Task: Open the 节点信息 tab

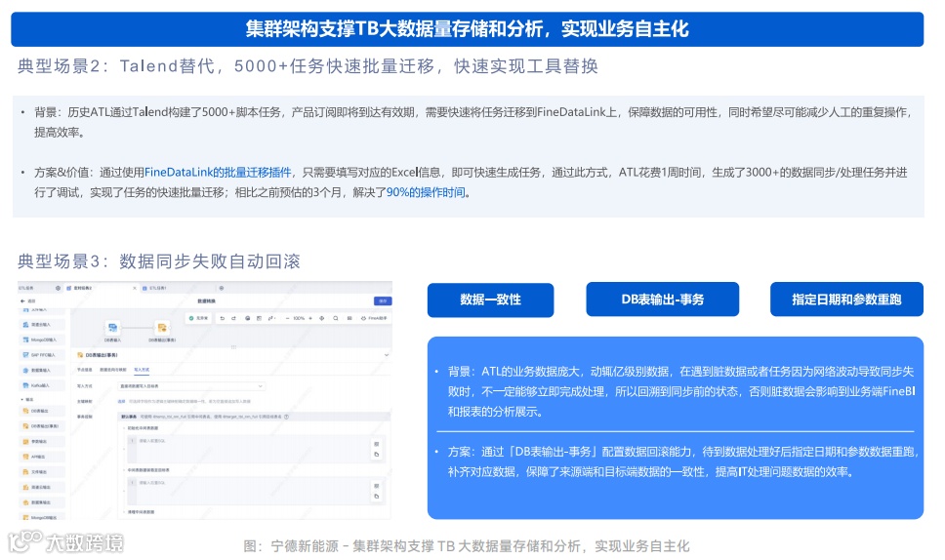Action: (x=84, y=370)
